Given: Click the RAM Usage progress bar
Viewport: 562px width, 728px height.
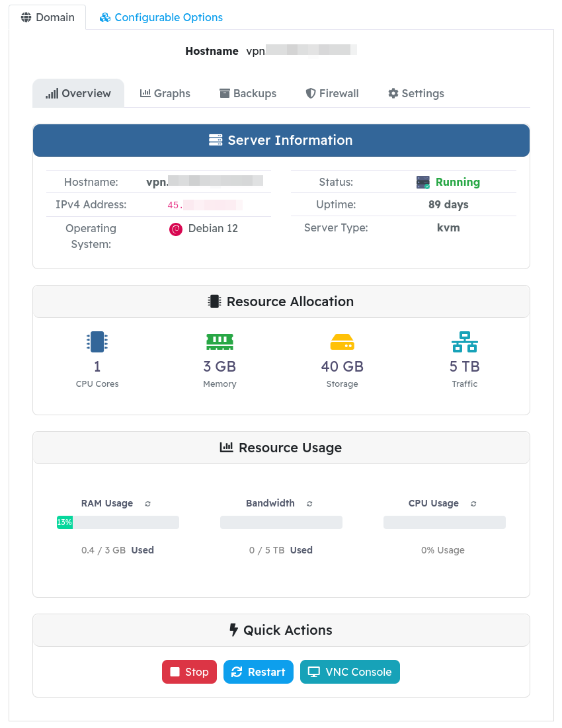Looking at the screenshot, I should (x=118, y=522).
